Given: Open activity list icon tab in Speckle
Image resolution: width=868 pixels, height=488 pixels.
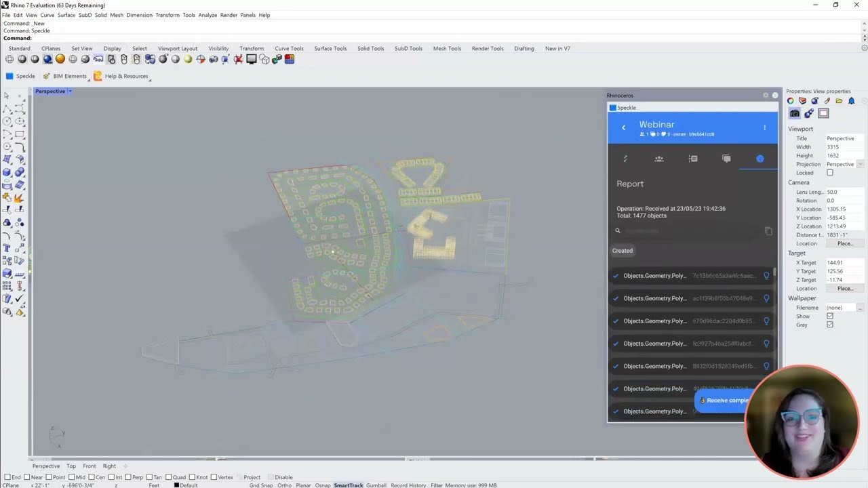Looking at the screenshot, I should (x=692, y=159).
